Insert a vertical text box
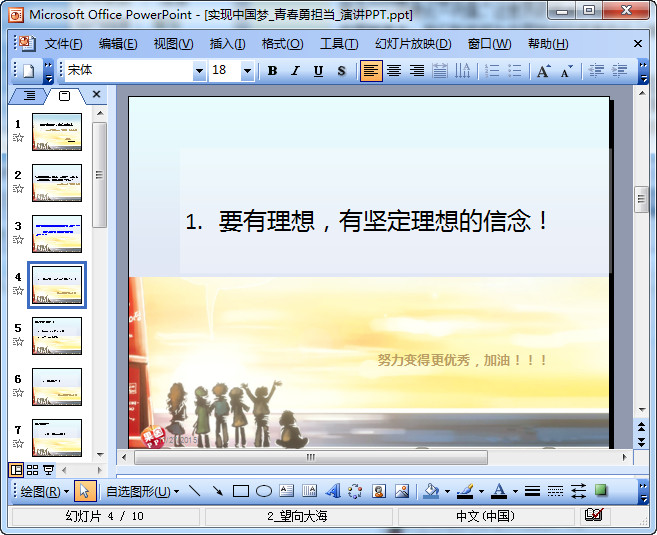 [x=310, y=491]
